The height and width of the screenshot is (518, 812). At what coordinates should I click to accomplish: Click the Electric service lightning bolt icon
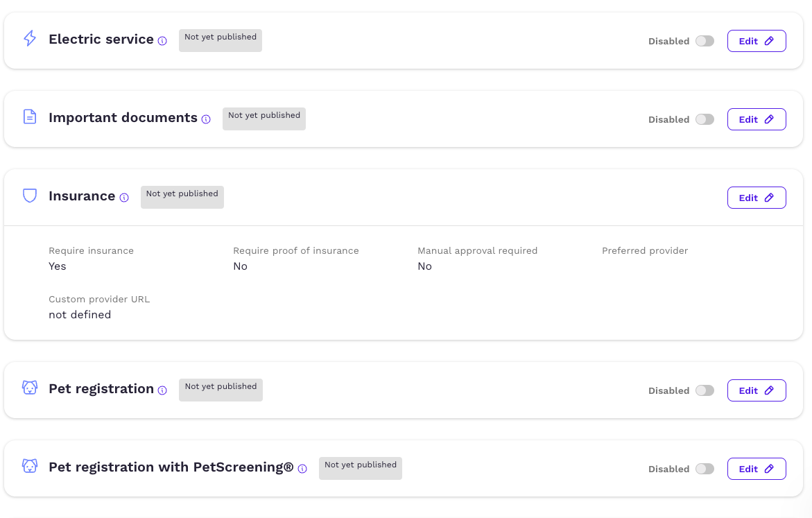pos(30,38)
